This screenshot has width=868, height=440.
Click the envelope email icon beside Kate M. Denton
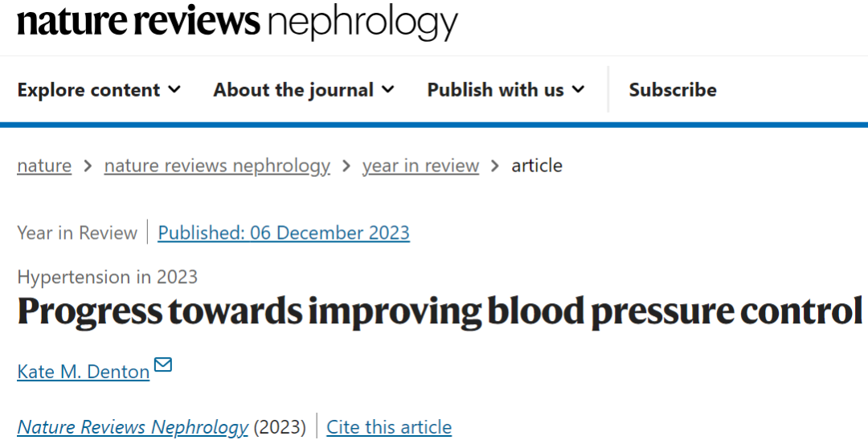[162, 364]
